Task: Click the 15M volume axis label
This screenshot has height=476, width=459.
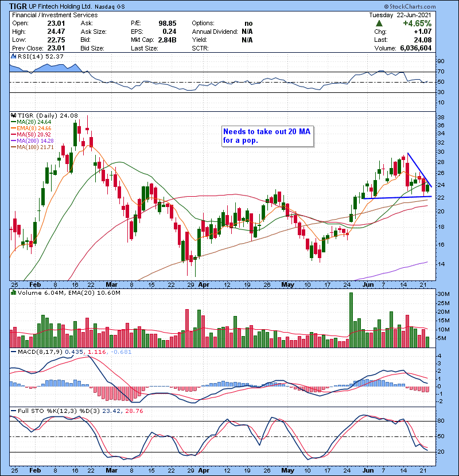Action: 443,320
